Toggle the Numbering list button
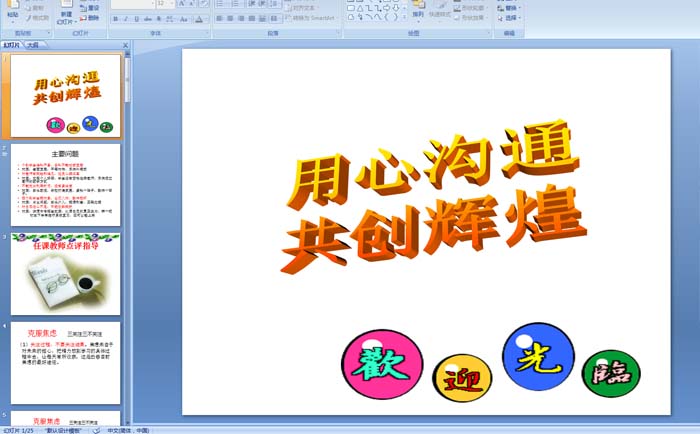Screen dimensions: 700x434 (x=237, y=4)
